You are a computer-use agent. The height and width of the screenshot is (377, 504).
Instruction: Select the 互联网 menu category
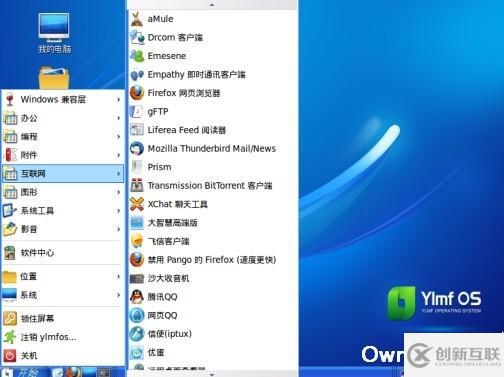click(x=63, y=173)
